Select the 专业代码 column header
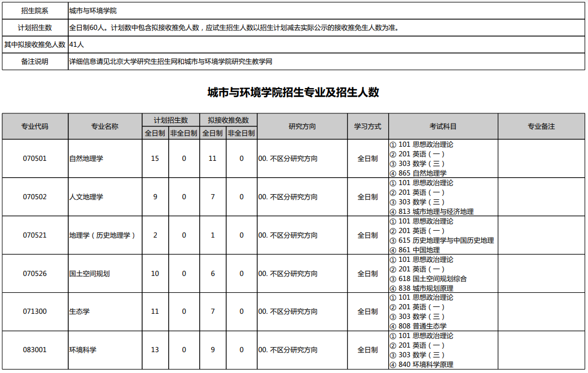The height and width of the screenshot is (373, 588). (35, 126)
